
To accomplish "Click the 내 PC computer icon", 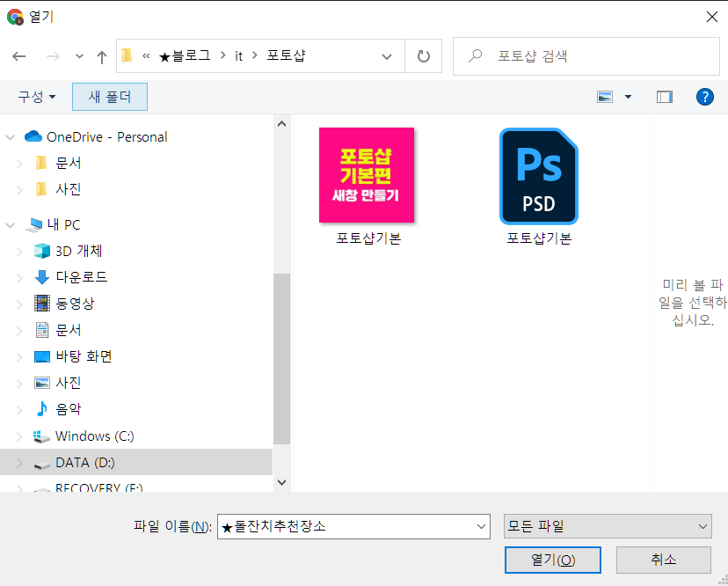I will [x=33, y=225].
